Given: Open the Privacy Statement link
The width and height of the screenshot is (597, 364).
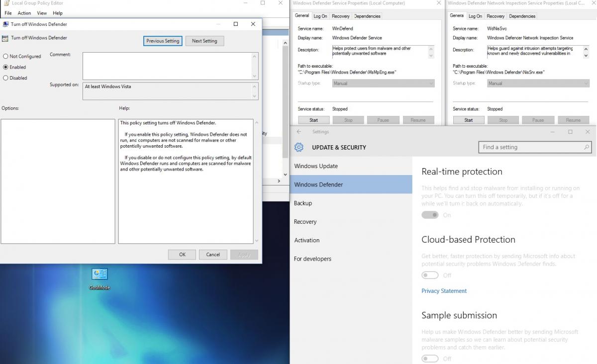Looking at the screenshot, I should [444, 291].
